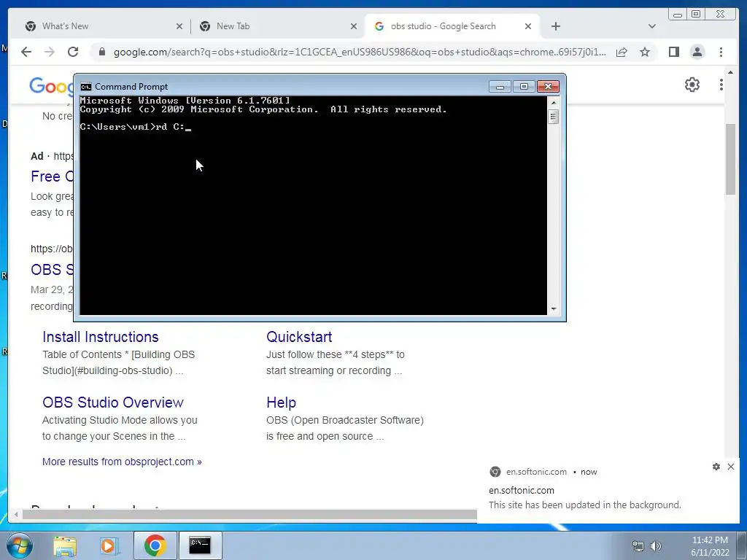Select Chrome taskbar button
This screenshot has width=747, height=560.
(x=155, y=545)
